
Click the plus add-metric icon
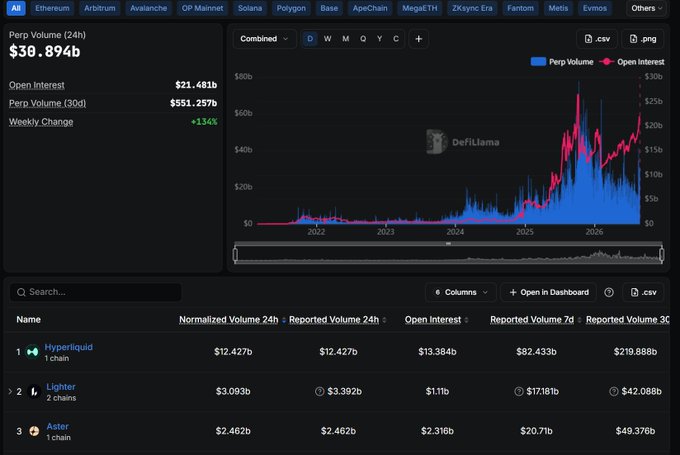point(418,39)
